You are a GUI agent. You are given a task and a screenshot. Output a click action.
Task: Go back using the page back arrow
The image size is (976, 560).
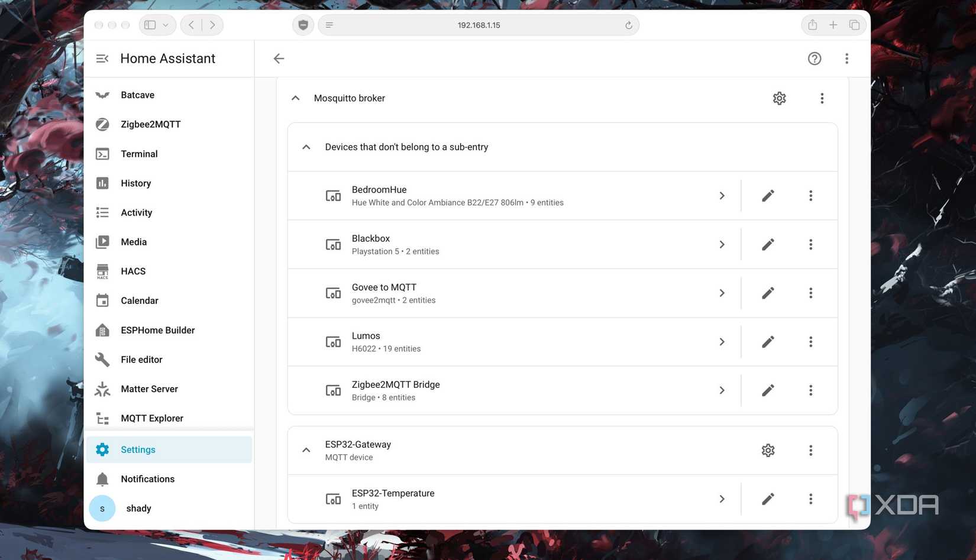point(279,59)
